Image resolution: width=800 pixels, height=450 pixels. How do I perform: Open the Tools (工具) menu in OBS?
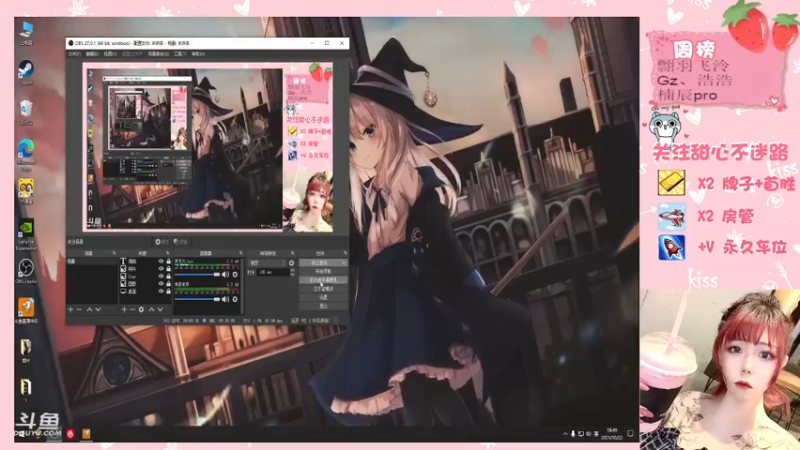click(x=181, y=54)
